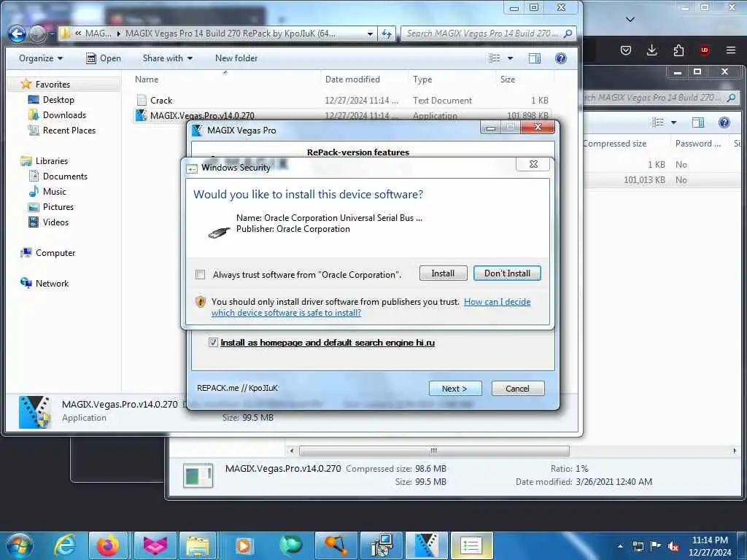Click the archive window scrollbar right arrow

(734, 451)
